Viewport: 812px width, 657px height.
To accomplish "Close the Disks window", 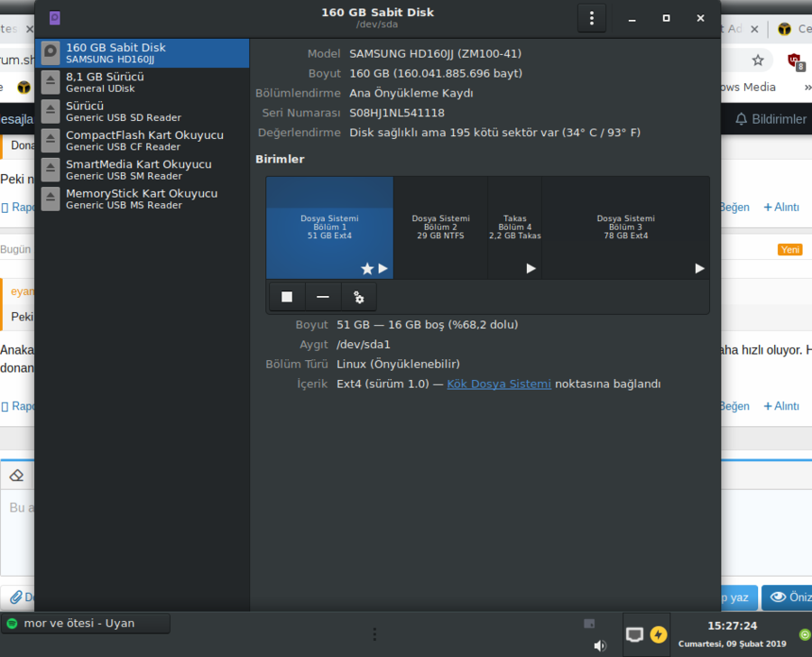I will pyautogui.click(x=700, y=18).
